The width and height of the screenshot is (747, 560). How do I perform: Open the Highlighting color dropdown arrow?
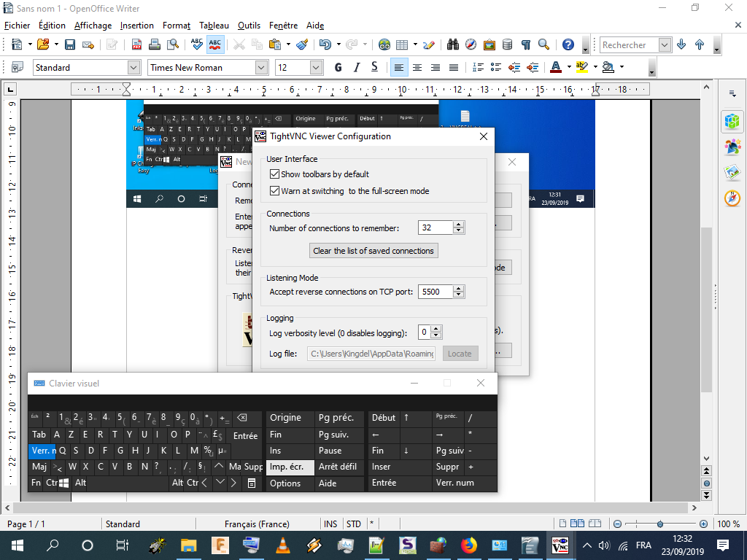[595, 67]
